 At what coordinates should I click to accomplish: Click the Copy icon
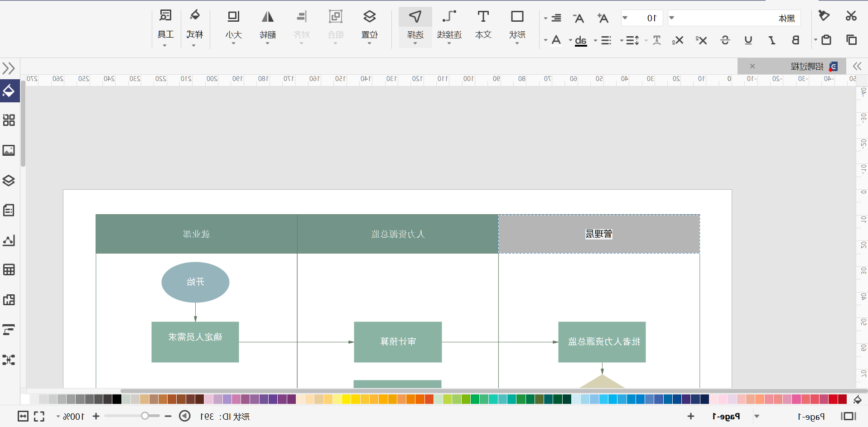(851, 40)
